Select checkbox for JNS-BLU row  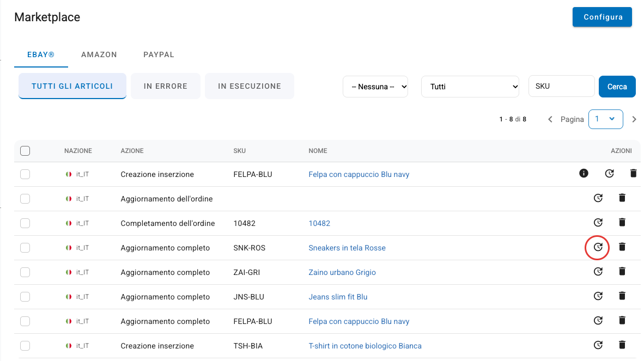click(x=25, y=297)
